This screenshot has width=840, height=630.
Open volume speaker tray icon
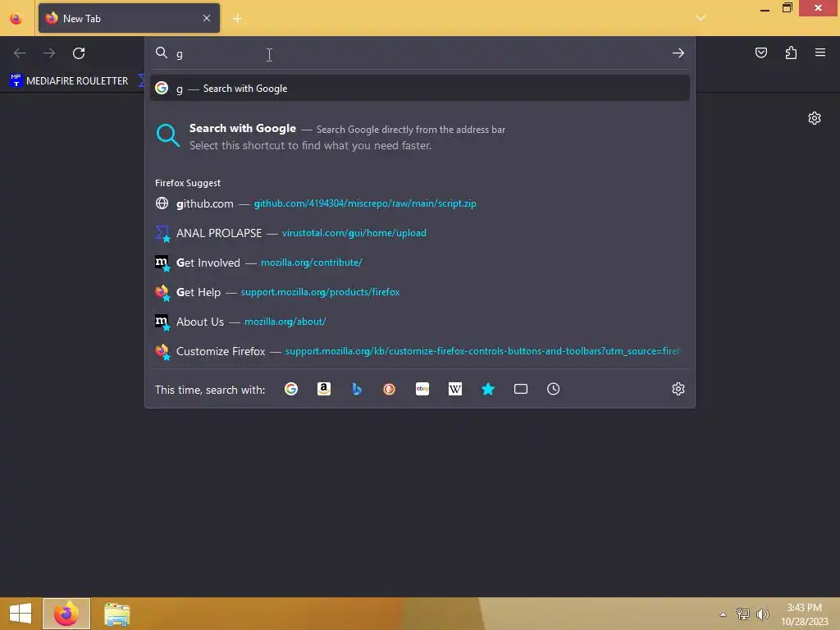(x=762, y=614)
